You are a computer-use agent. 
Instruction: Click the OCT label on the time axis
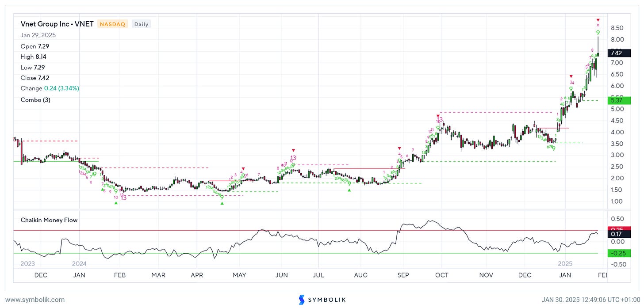(442, 275)
